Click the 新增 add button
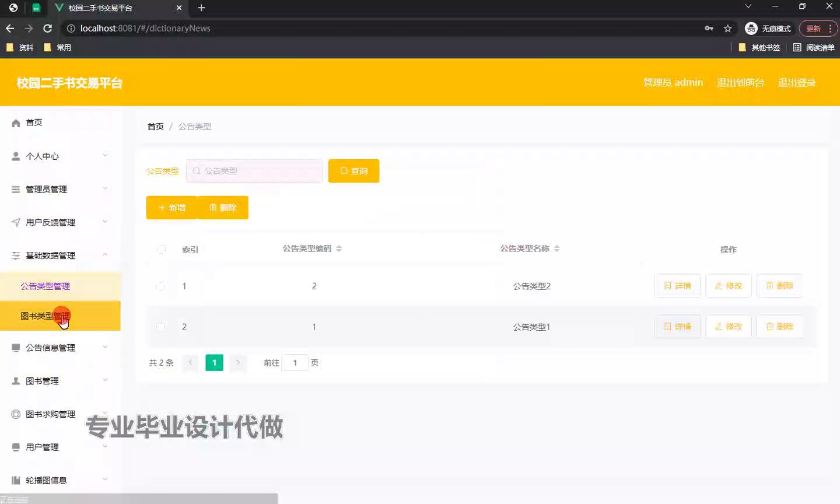The height and width of the screenshot is (504, 840). point(171,208)
